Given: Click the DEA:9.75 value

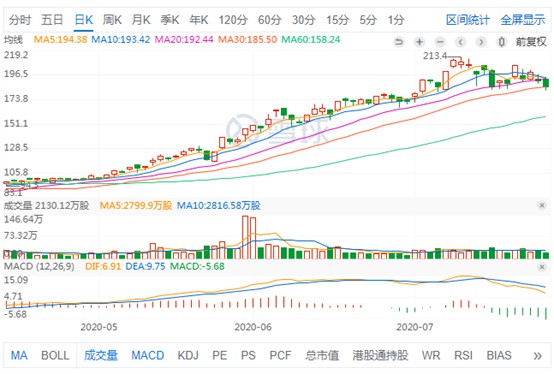Looking at the screenshot, I should coord(145,266).
